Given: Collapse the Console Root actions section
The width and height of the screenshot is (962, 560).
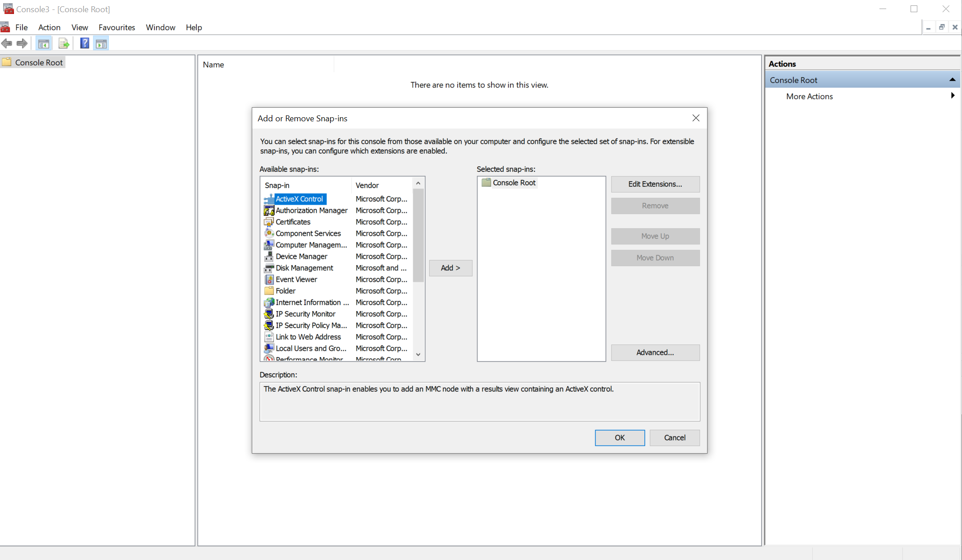Looking at the screenshot, I should point(952,80).
